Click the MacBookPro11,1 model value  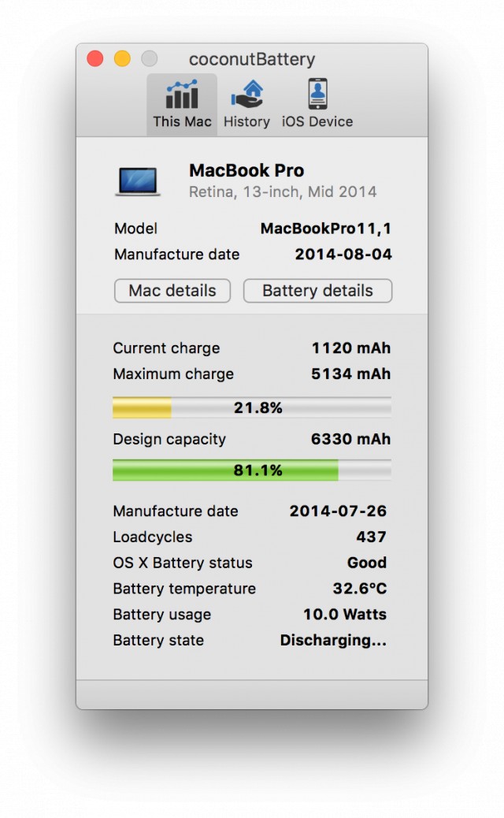pyautogui.click(x=326, y=229)
